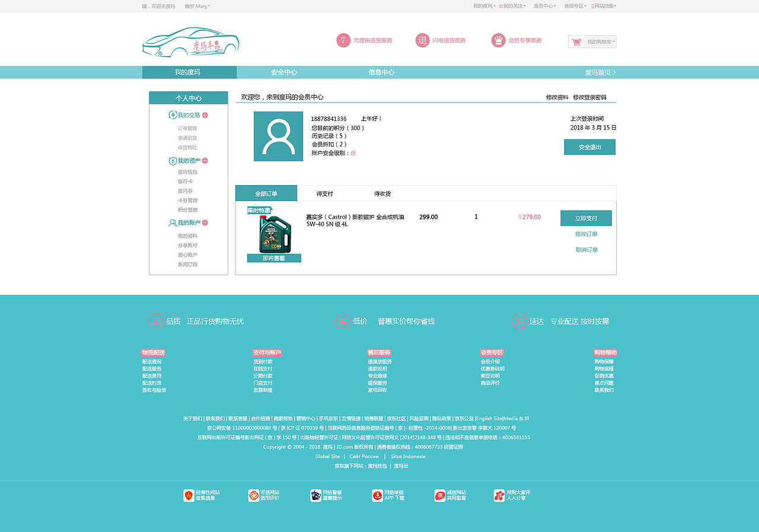Screen dimensions: 759x532
Task: Open 度玛钱包 in the sidebar
Action: click(x=187, y=172)
